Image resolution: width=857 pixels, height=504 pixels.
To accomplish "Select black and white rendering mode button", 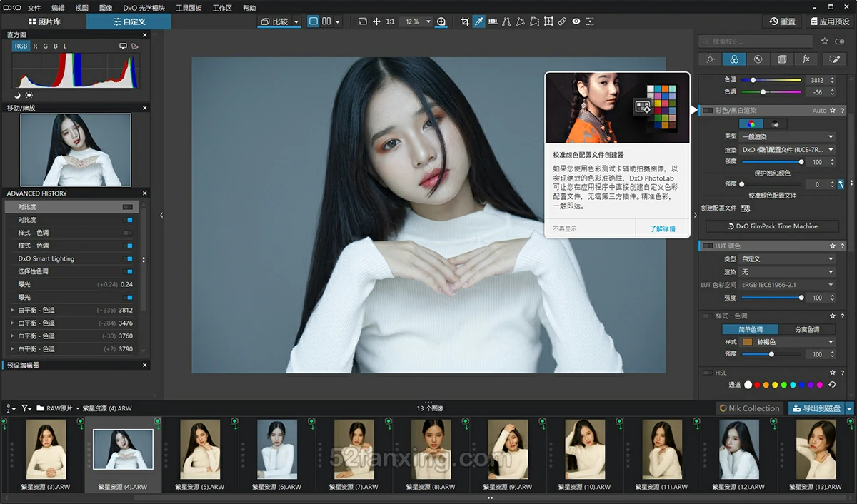I will [x=775, y=124].
